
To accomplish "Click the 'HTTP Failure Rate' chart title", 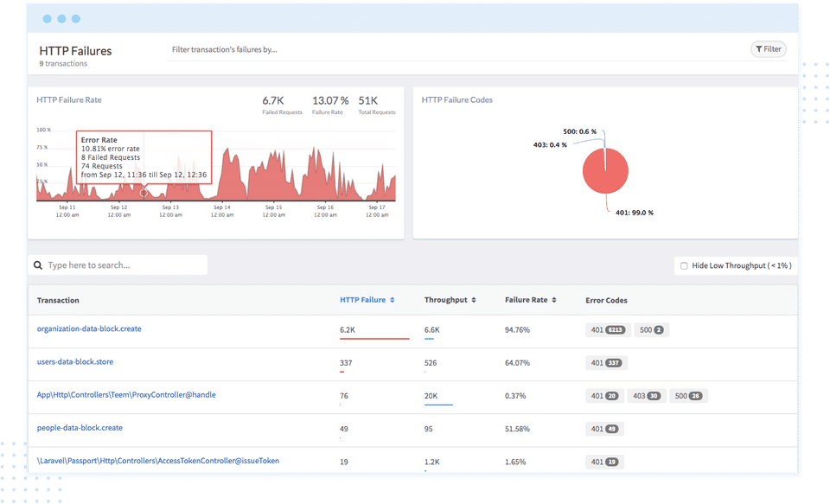I will pyautogui.click(x=69, y=100).
